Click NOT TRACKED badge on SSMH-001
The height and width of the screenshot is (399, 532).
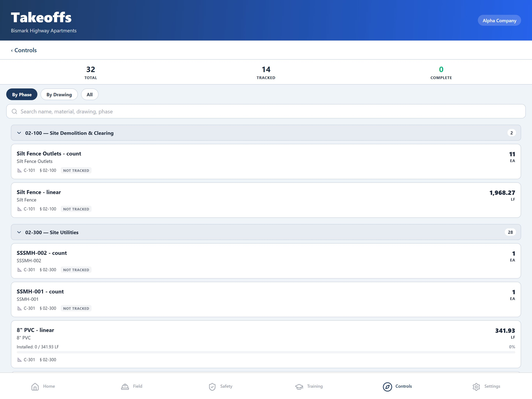[76, 308]
